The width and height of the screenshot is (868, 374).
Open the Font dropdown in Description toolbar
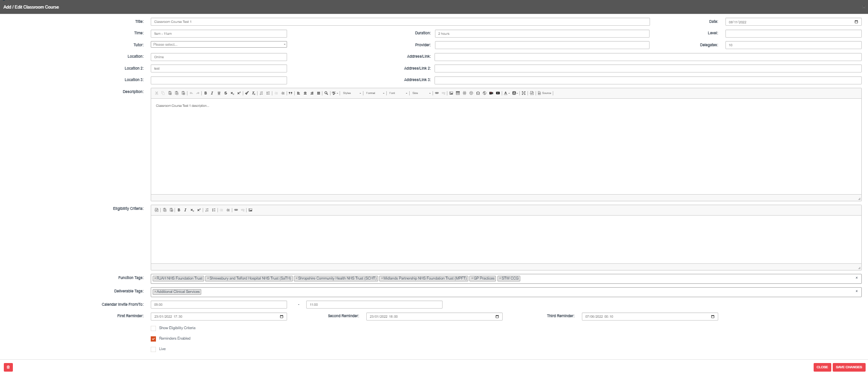click(x=398, y=93)
